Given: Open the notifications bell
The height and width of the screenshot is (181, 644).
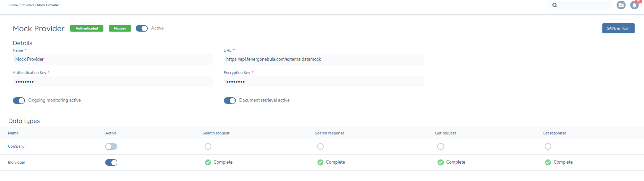Looking at the screenshot, I should pos(634,5).
